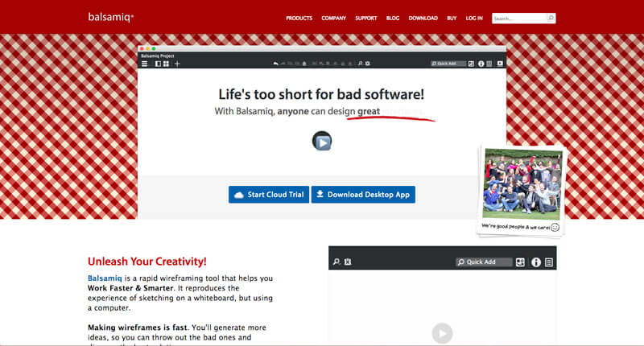The image size is (644, 346).
Task: Click the search magnifier button in site header
Action: click(550, 18)
